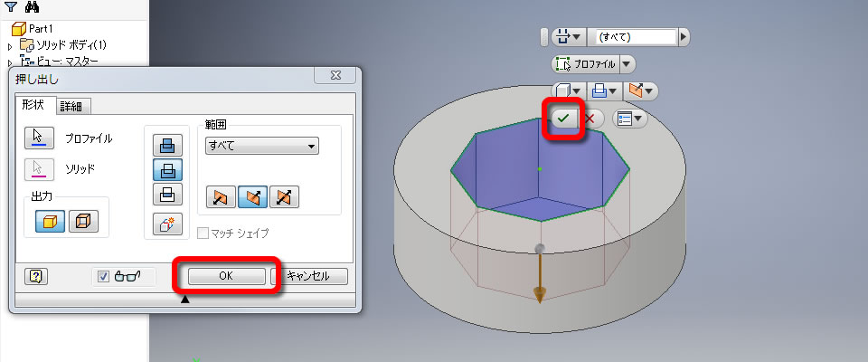Screen dimensions: 868x362
Task: Toggle the マッチ シェイプ checkbox
Action: (x=203, y=233)
